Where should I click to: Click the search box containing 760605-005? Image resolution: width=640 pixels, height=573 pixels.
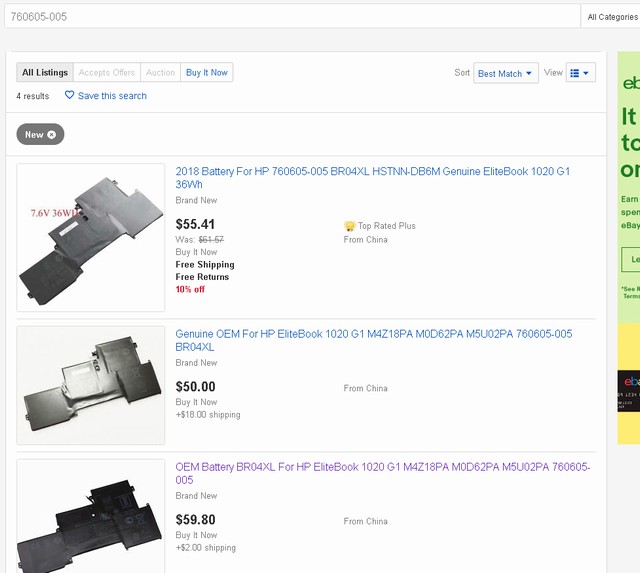click(x=290, y=17)
